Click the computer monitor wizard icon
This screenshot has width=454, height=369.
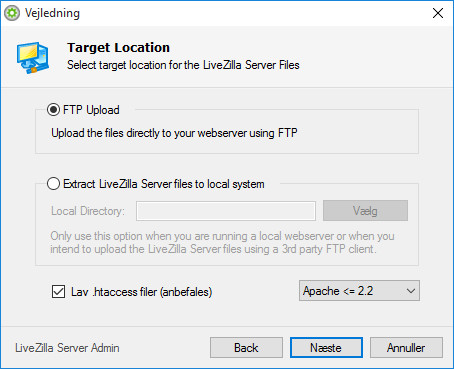click(33, 58)
